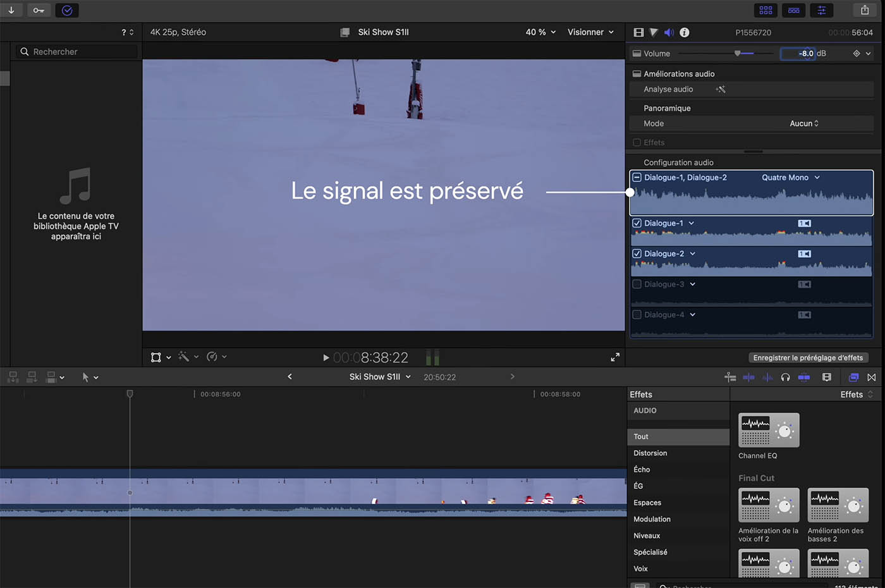Open the Transitions browser bowtie icon

[x=872, y=377]
